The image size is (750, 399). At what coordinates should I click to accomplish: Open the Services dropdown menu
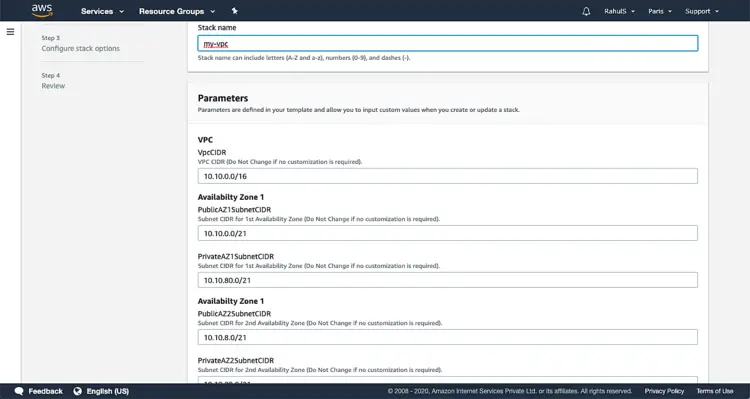tap(102, 11)
